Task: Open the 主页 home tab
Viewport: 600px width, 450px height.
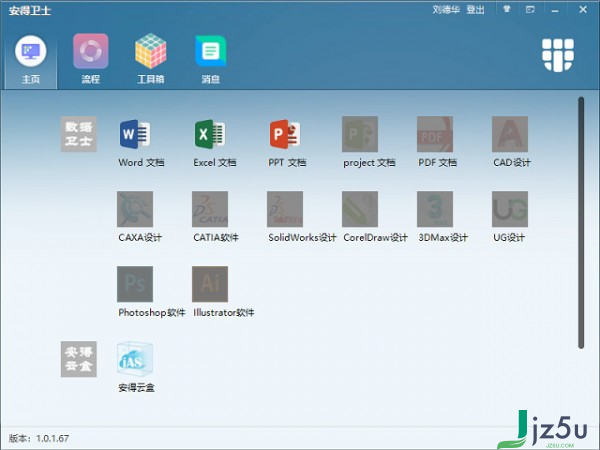Action: point(31,60)
